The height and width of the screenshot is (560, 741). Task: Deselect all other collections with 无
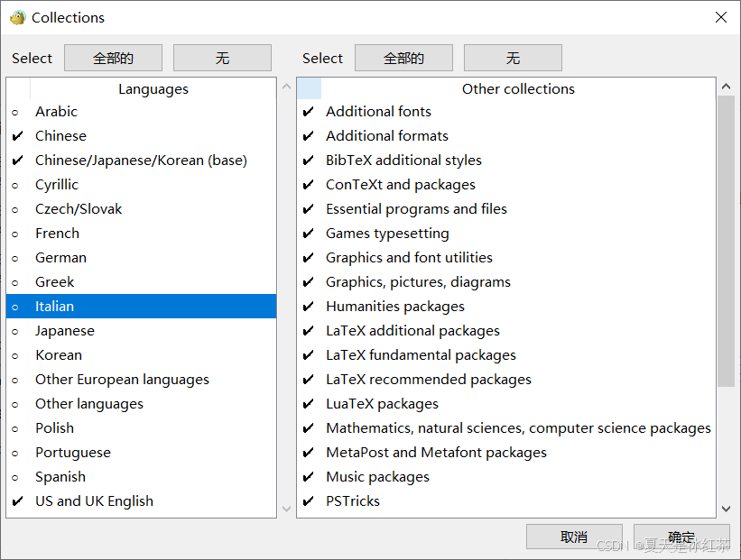click(514, 58)
